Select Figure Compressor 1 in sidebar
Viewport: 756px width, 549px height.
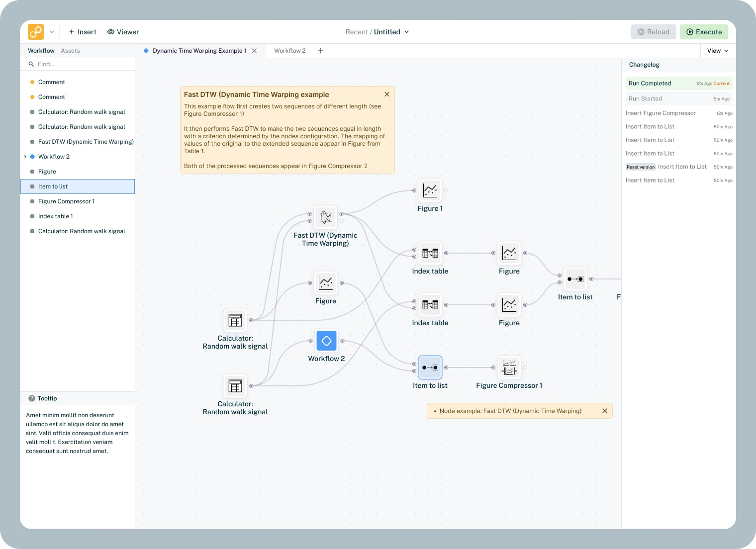tap(78, 201)
